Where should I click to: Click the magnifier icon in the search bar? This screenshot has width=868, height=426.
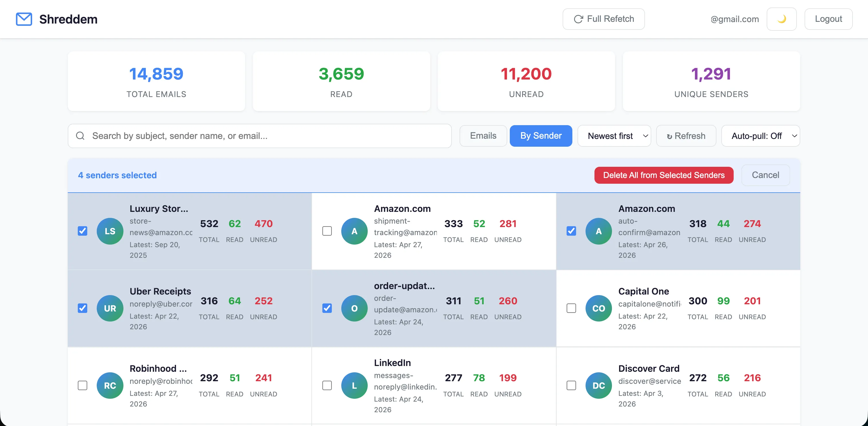80,136
